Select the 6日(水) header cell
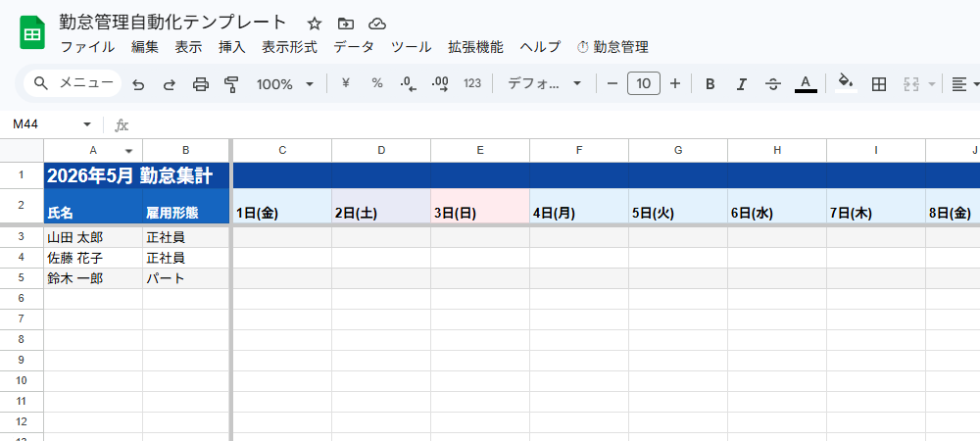980x441 pixels. (x=777, y=206)
